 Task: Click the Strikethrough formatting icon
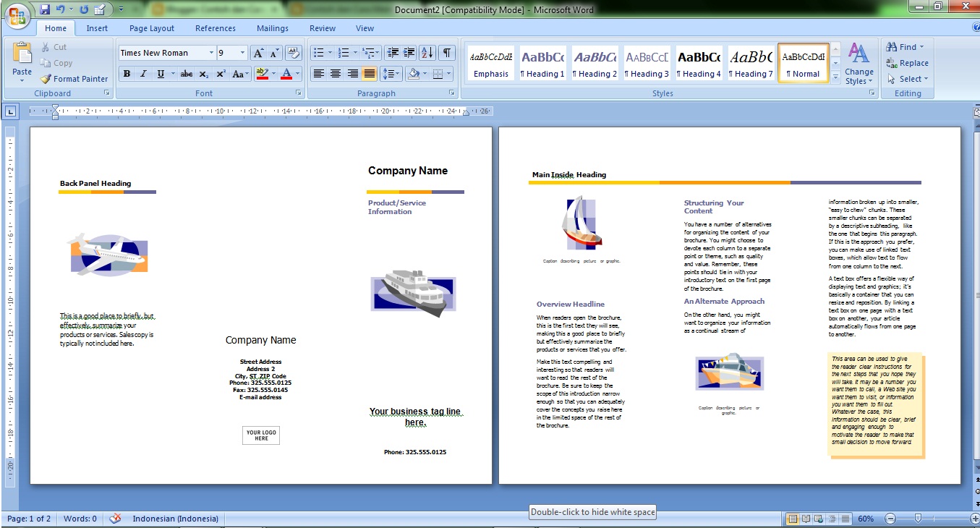click(x=185, y=74)
